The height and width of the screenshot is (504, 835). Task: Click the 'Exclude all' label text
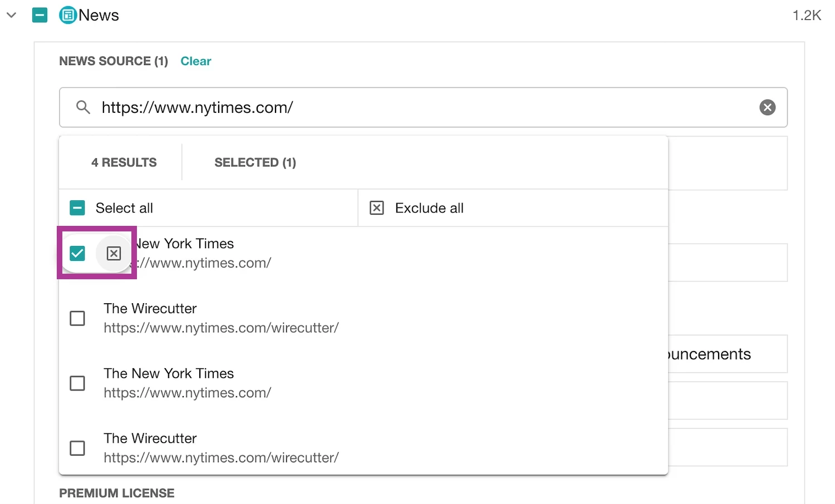(x=429, y=208)
